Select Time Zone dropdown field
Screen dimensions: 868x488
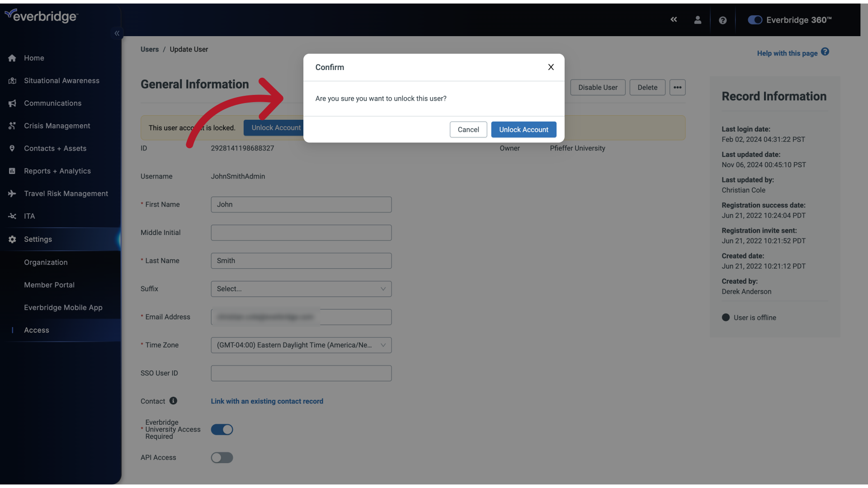coord(301,344)
